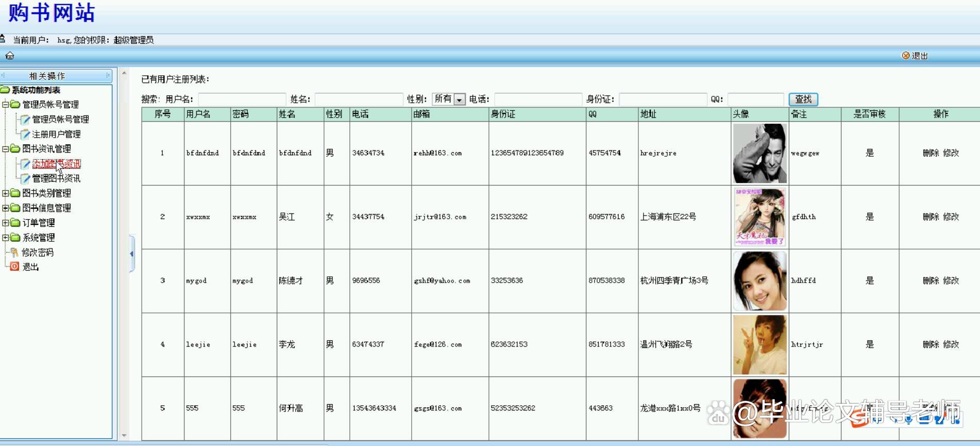This screenshot has height=446, width=980.
Task: Focus the 用户名 search field
Action: [242, 100]
